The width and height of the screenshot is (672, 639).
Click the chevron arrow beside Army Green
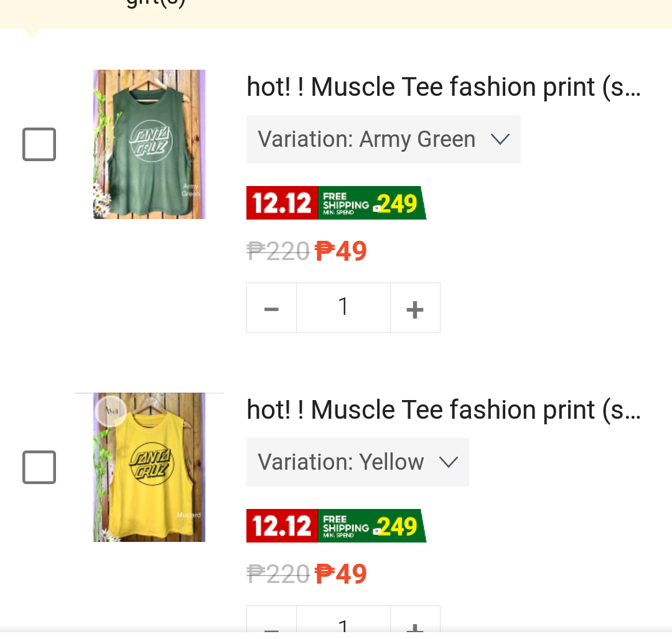(500, 139)
